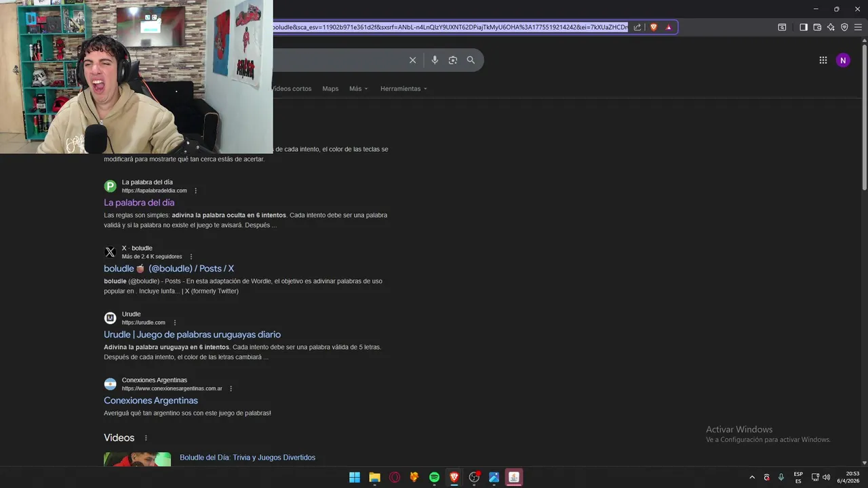Open boludle (@boludle) / Posts / X link

[169, 268]
